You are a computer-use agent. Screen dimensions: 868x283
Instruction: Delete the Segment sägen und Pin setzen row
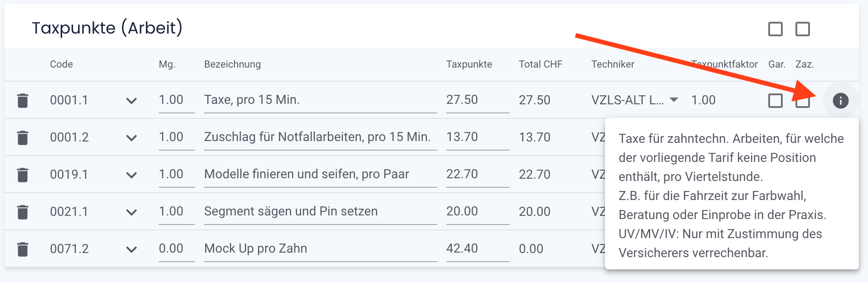coord(23,211)
